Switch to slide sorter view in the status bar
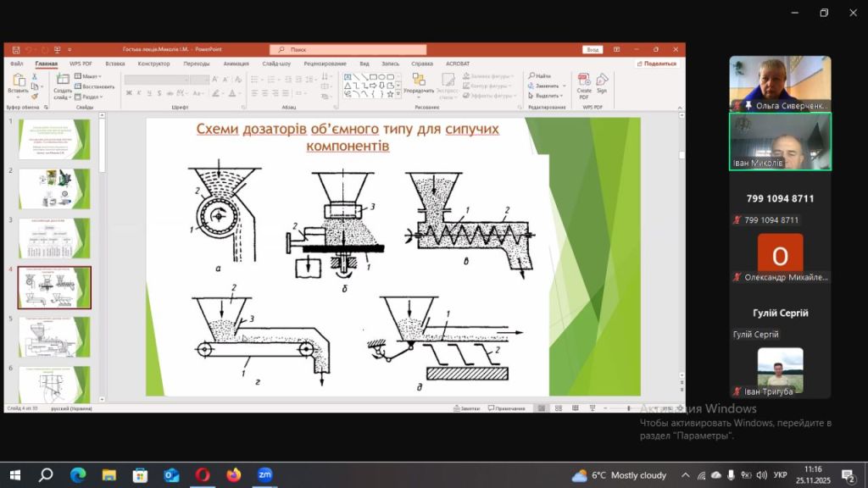Viewport: 868px width, 488px height. (556, 408)
